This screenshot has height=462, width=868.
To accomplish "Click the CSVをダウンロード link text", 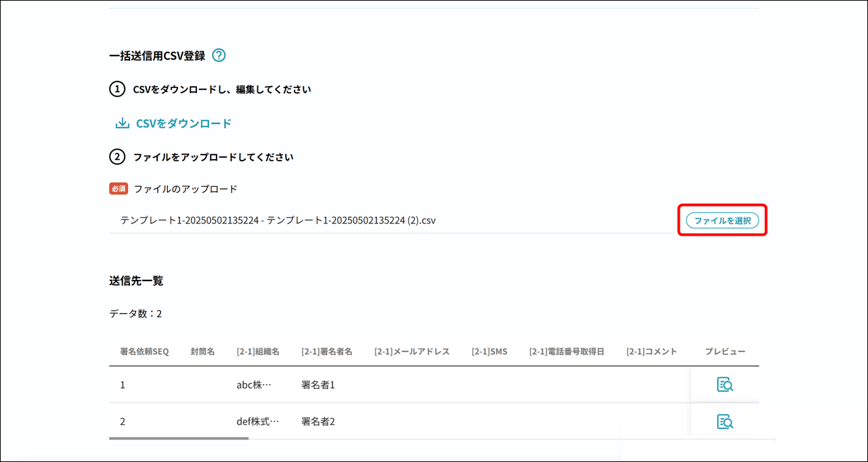I will [183, 123].
